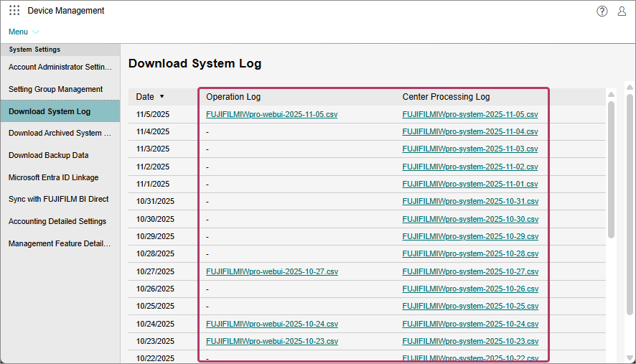
Task: Download FUJIFILMIWpro-webui-2025-10-27.csv
Action: pos(272,271)
